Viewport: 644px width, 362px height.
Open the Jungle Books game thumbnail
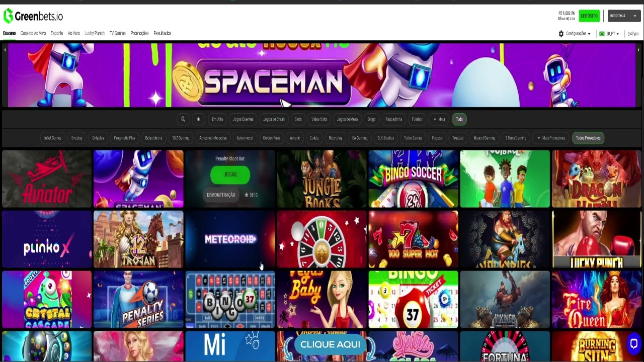[x=322, y=179]
